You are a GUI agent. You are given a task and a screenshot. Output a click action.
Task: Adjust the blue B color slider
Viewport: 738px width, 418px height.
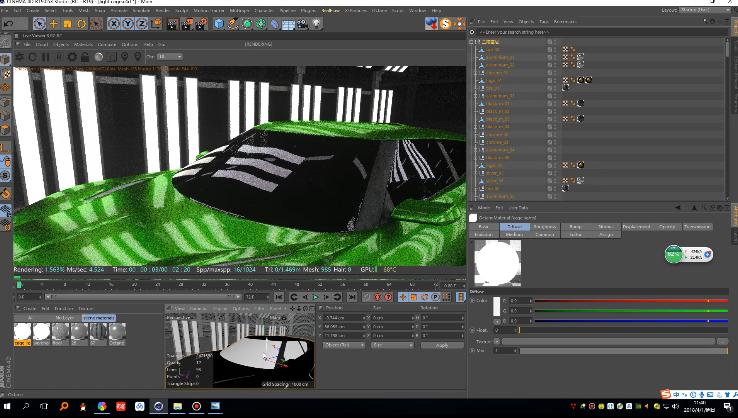pyautogui.click(x=631, y=321)
